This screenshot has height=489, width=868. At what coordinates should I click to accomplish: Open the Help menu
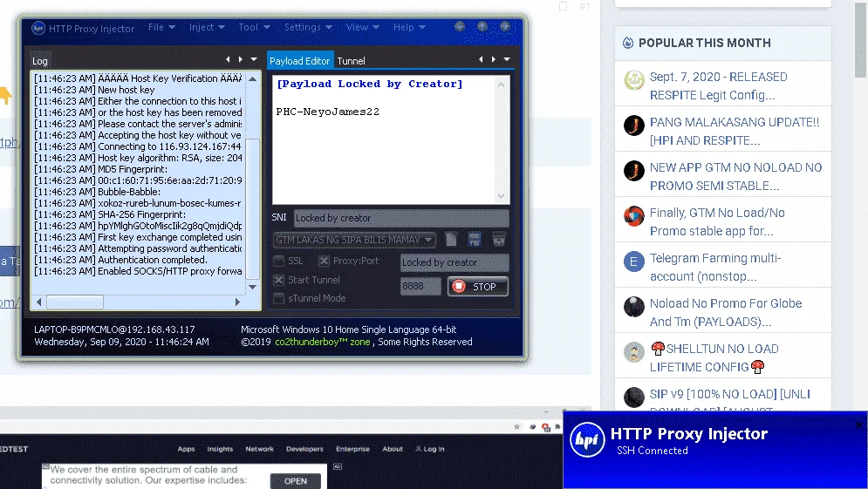pyautogui.click(x=409, y=26)
